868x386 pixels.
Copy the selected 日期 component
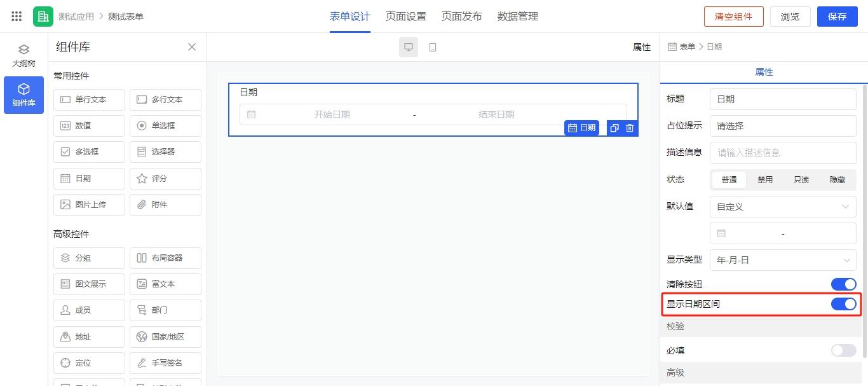tap(614, 128)
